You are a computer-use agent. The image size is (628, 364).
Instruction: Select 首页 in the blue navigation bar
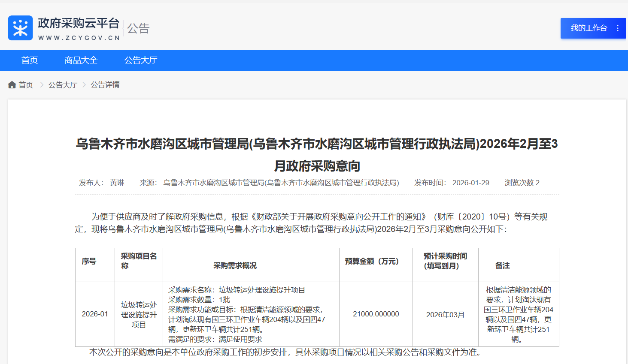(29, 60)
